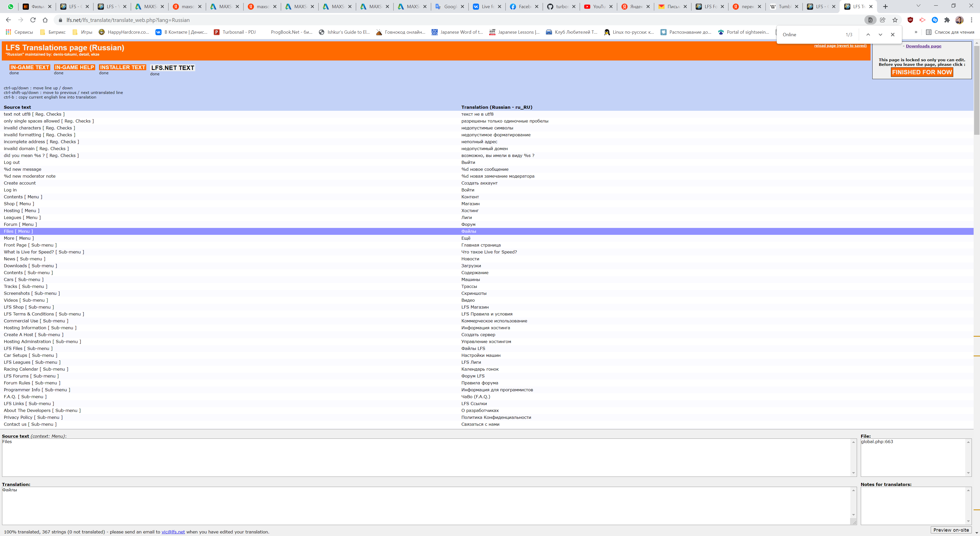Select the 'Hosting [ Menu ]' source row

(21, 211)
